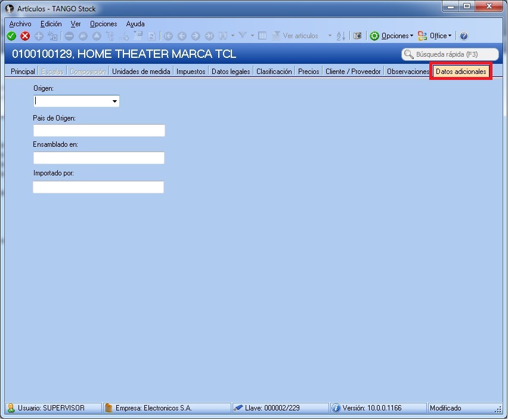The image size is (508, 420).
Task: Click the binoculars search icon
Action: pyautogui.click(x=223, y=36)
